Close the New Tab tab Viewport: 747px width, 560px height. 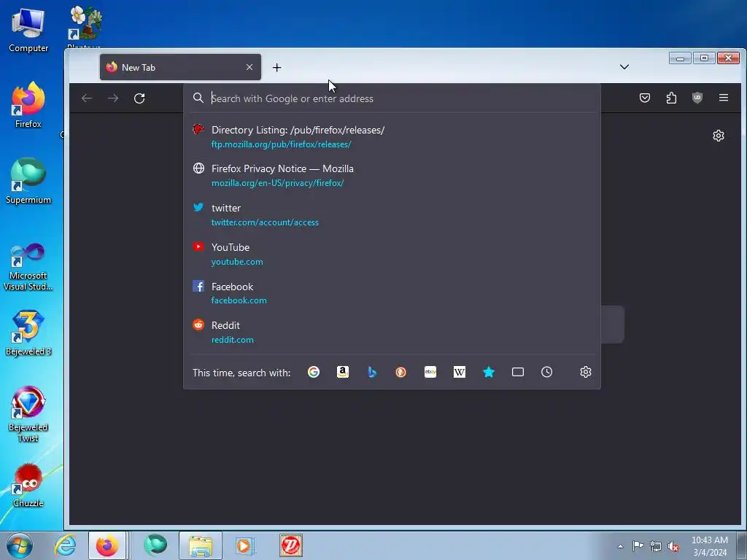point(249,67)
